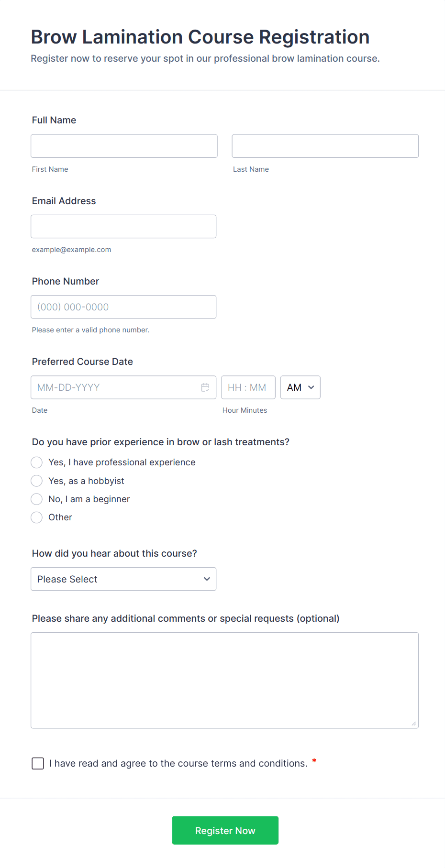Check the course terms agreement checkbox
Image resolution: width=445 pixels, height=868 pixels.
(38, 763)
